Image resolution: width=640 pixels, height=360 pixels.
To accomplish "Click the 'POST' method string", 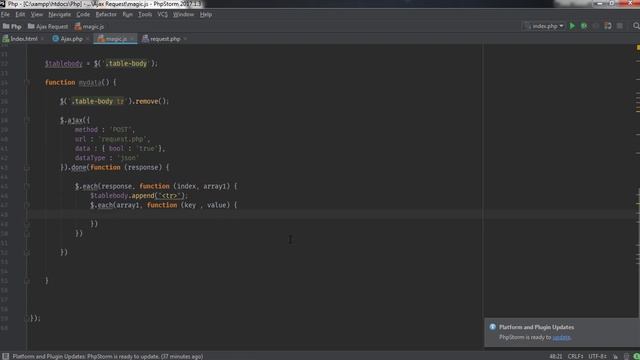I will click(120, 129).
